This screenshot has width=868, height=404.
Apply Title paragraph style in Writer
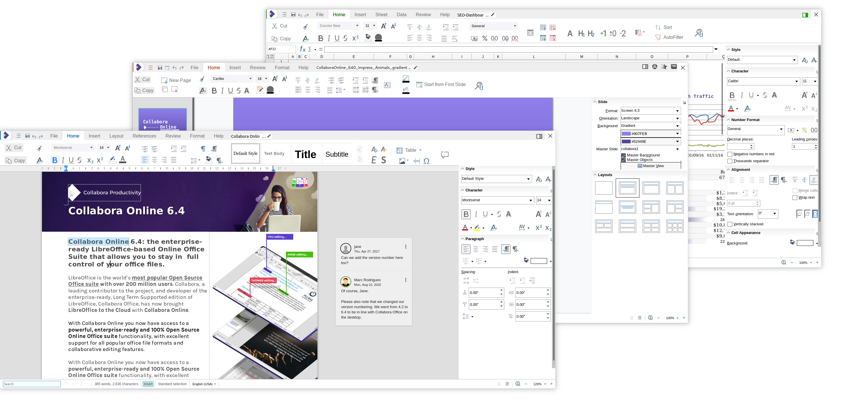306,154
